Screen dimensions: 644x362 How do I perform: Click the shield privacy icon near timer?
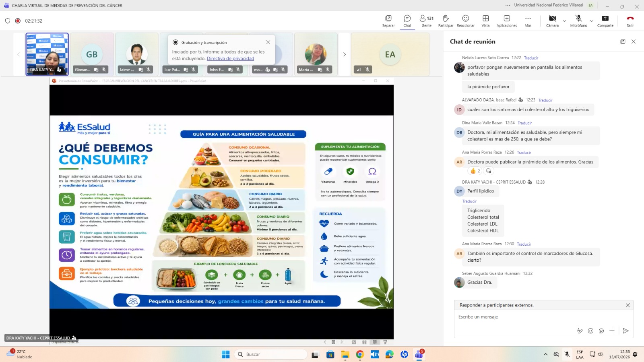[x=8, y=21]
